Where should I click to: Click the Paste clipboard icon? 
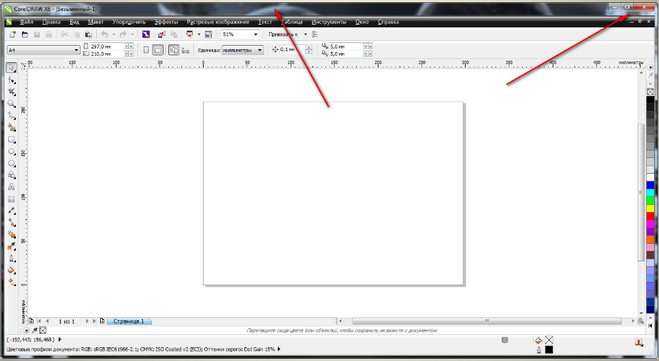tap(88, 34)
